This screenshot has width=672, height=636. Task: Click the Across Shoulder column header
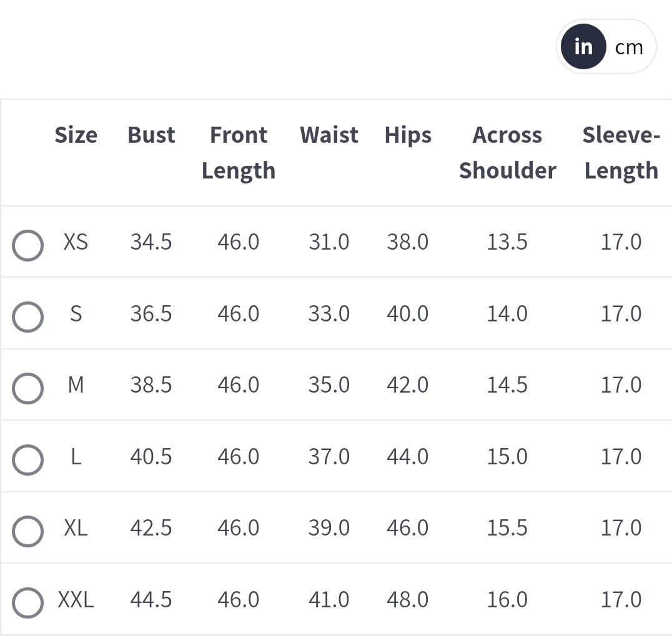point(507,152)
